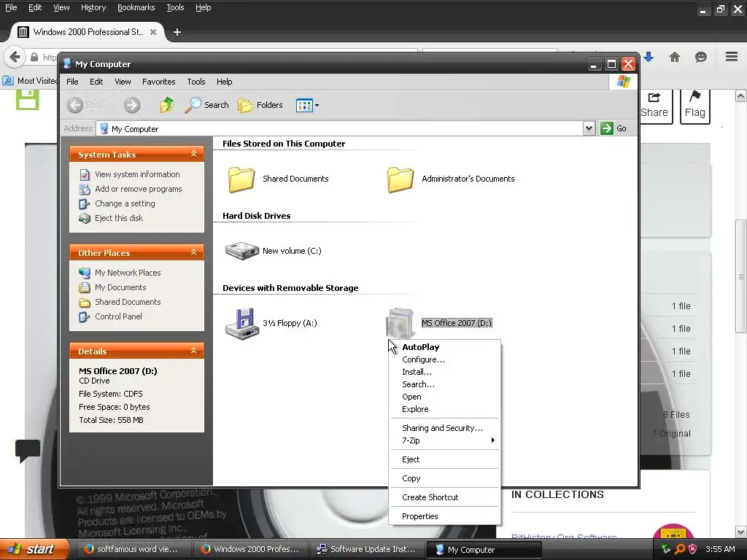Open a new browser tab
This screenshot has height=560, width=747.
point(177,32)
